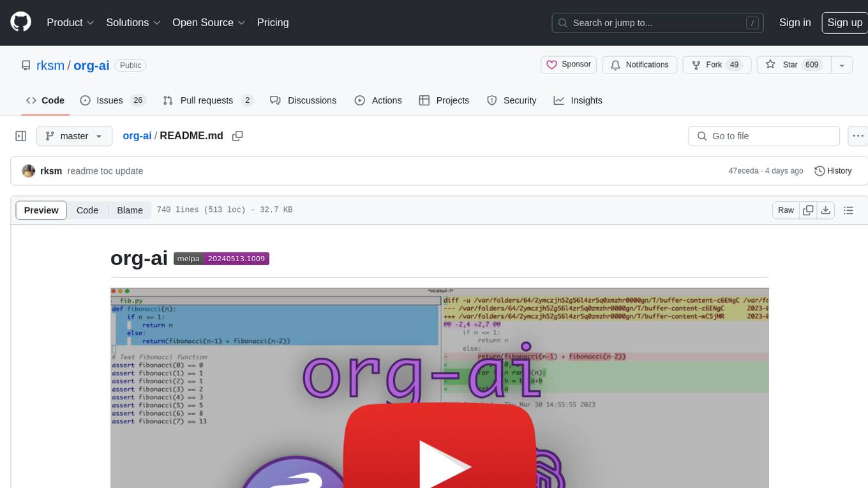Open the Raw file view
The width and height of the screenshot is (868, 488).
click(x=786, y=210)
